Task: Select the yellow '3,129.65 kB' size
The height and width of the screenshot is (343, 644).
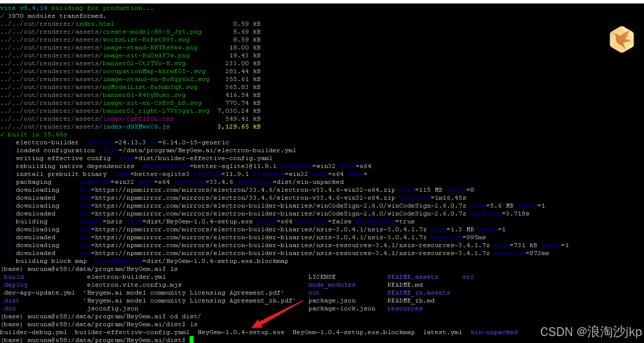Action: (x=239, y=127)
